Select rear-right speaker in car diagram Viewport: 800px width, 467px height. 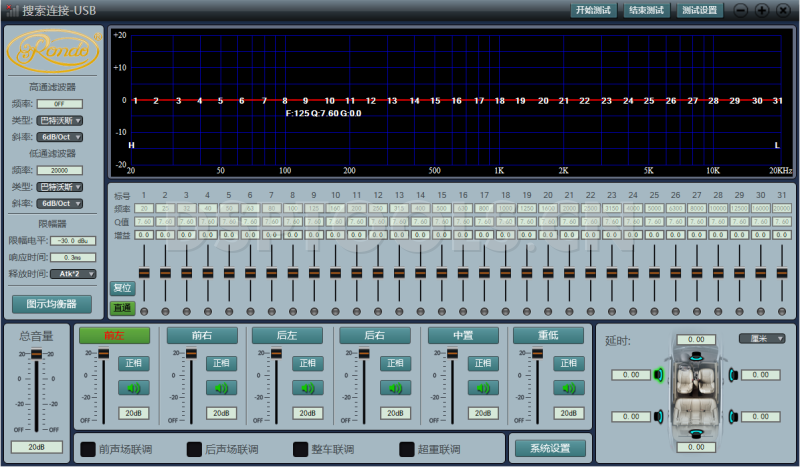(x=733, y=416)
